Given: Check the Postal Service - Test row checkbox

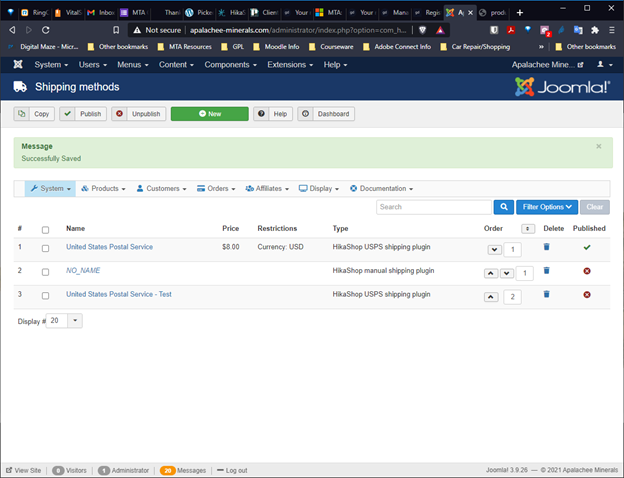Looking at the screenshot, I should coord(45,296).
